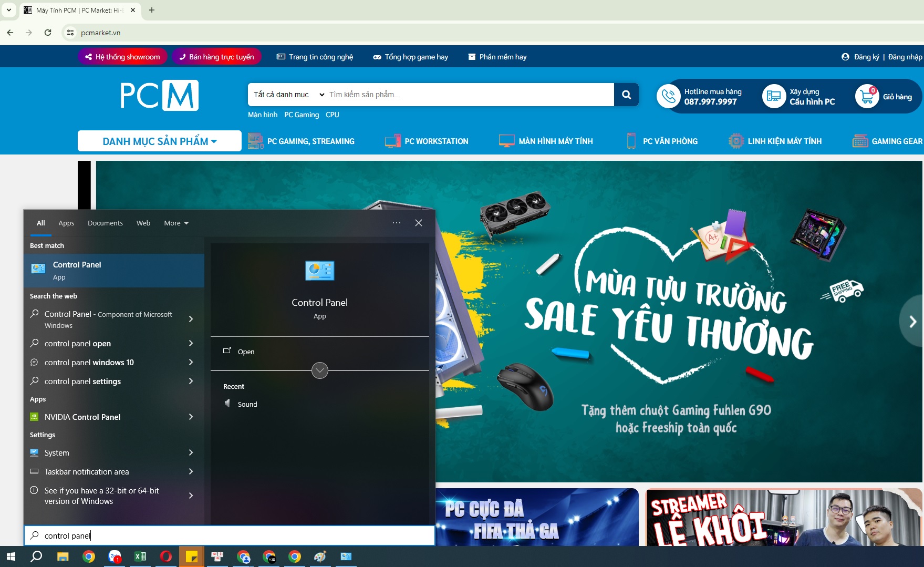Open Control Panel icon in taskbar
This screenshot has width=924, height=567.
coord(346,556)
